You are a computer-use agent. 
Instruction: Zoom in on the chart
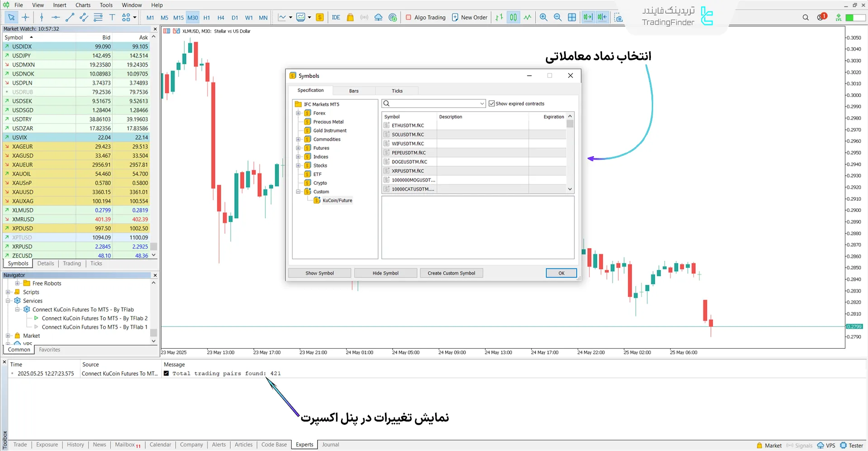(544, 17)
